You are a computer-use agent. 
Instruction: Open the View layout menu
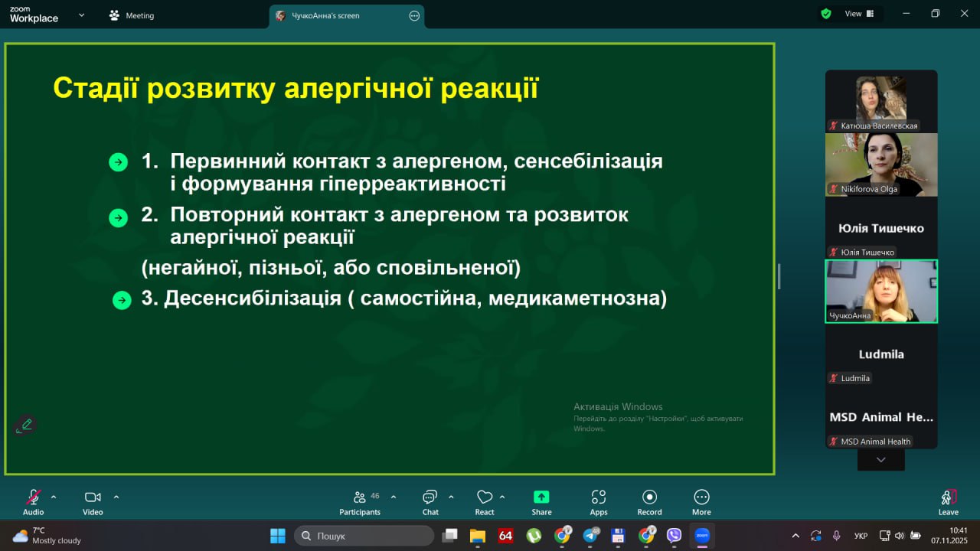coord(859,14)
